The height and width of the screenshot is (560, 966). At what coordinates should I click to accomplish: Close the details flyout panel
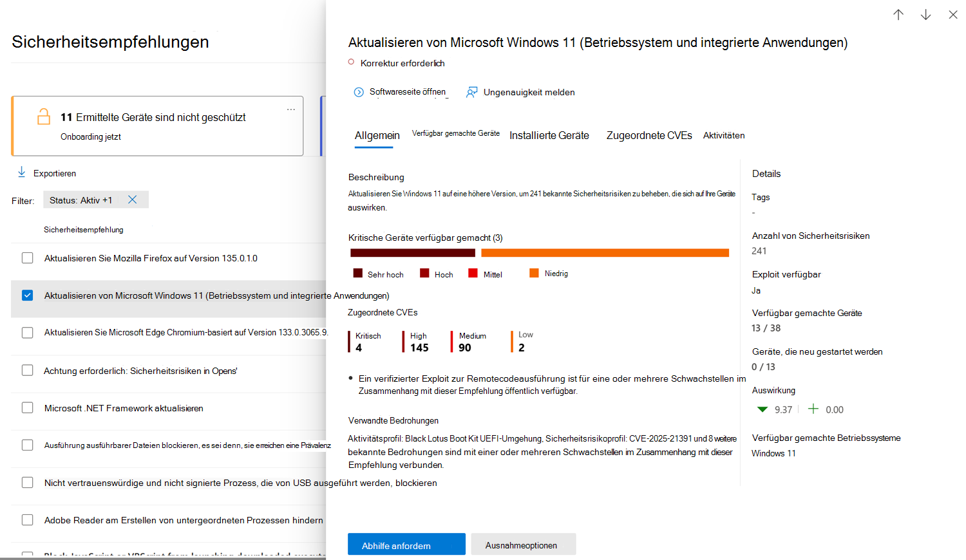pos(953,15)
